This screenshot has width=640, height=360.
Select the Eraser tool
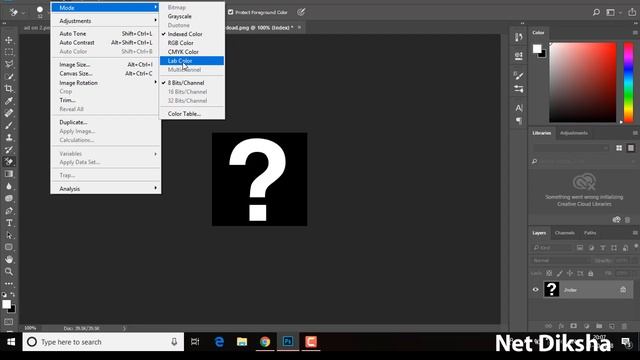9,162
